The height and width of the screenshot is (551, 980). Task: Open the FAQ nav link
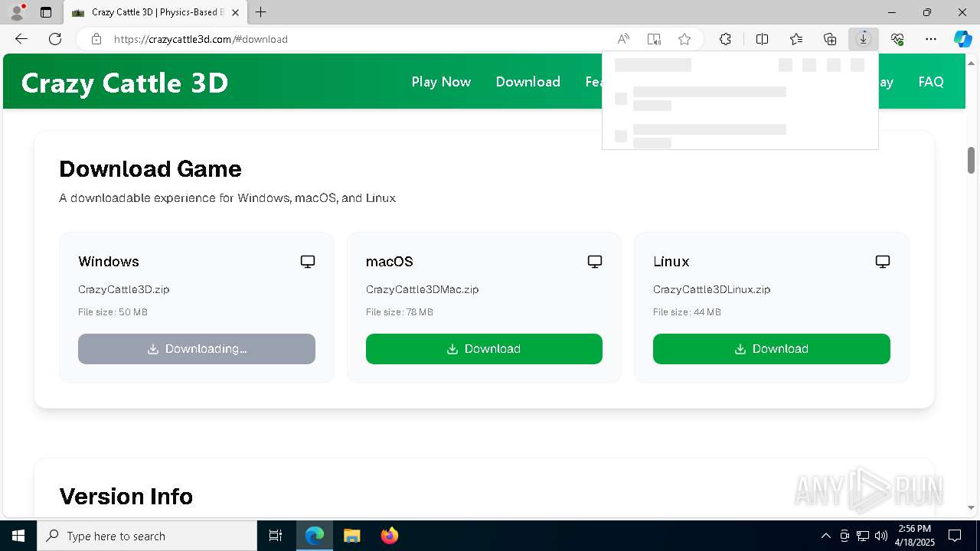931,82
